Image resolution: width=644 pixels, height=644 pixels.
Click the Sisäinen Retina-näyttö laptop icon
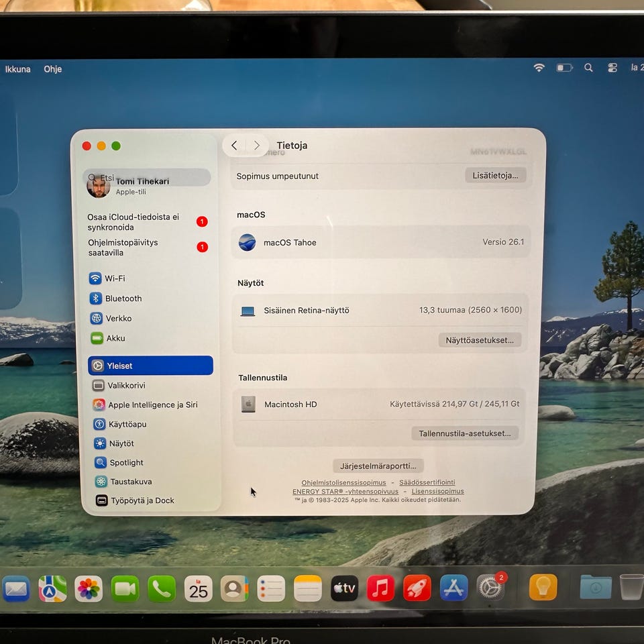coord(248,311)
